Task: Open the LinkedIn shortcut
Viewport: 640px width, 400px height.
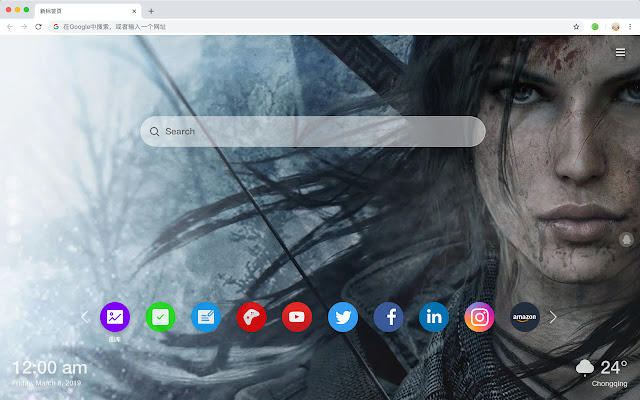Action: [433, 317]
